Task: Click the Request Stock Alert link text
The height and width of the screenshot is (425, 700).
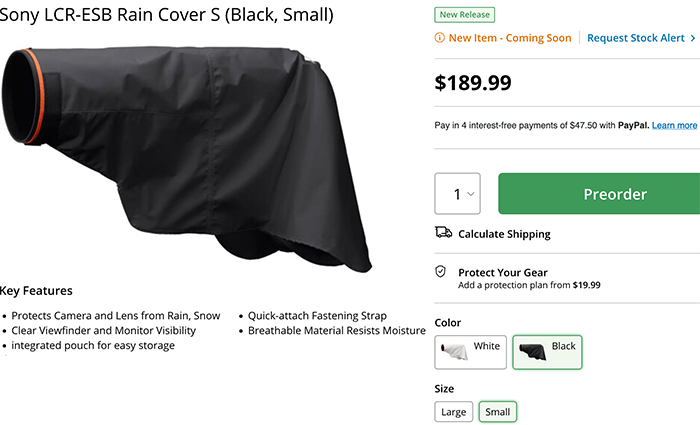Action: [636, 38]
